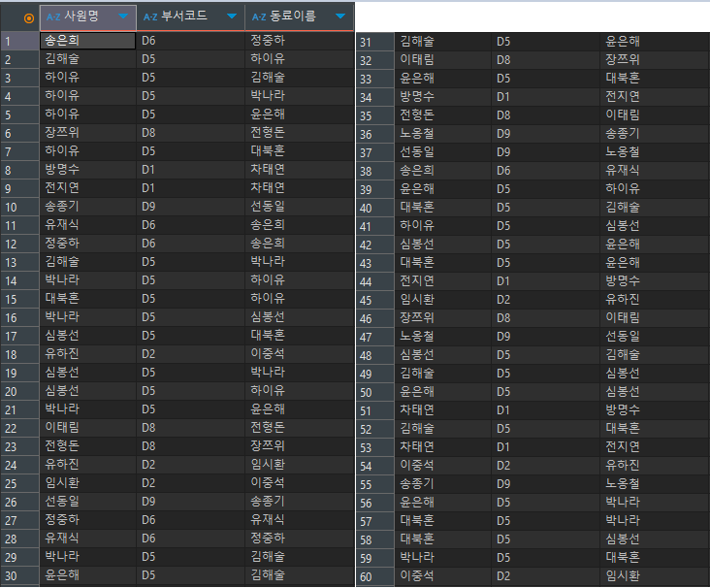Click the A-Z type icon on 동료이름 header
The height and width of the screenshot is (588, 710).
pos(259,17)
